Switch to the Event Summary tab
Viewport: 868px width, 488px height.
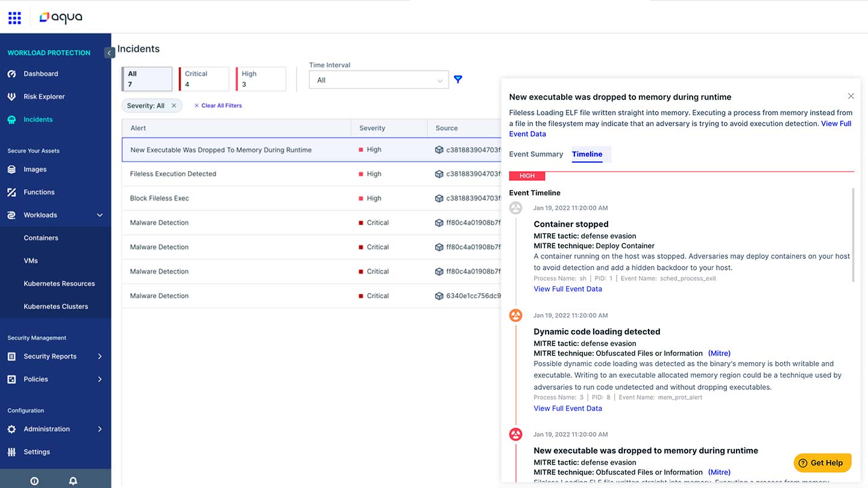536,154
